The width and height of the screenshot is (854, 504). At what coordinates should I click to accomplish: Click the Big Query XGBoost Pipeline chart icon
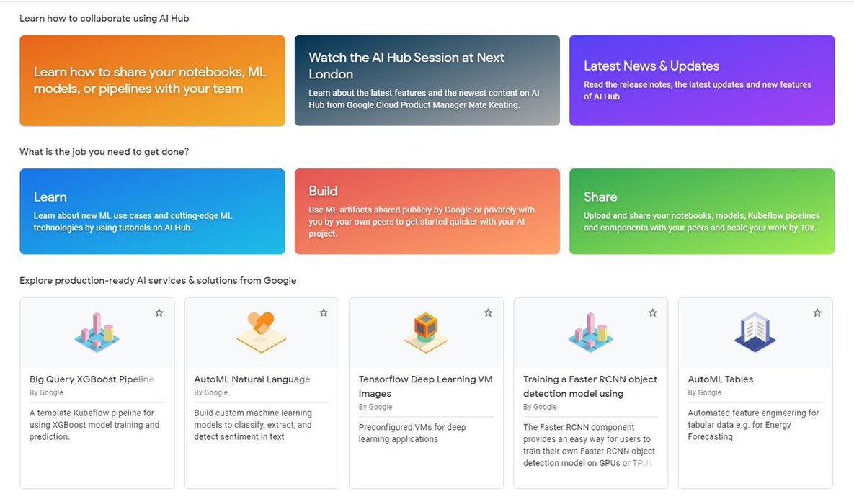[97, 333]
